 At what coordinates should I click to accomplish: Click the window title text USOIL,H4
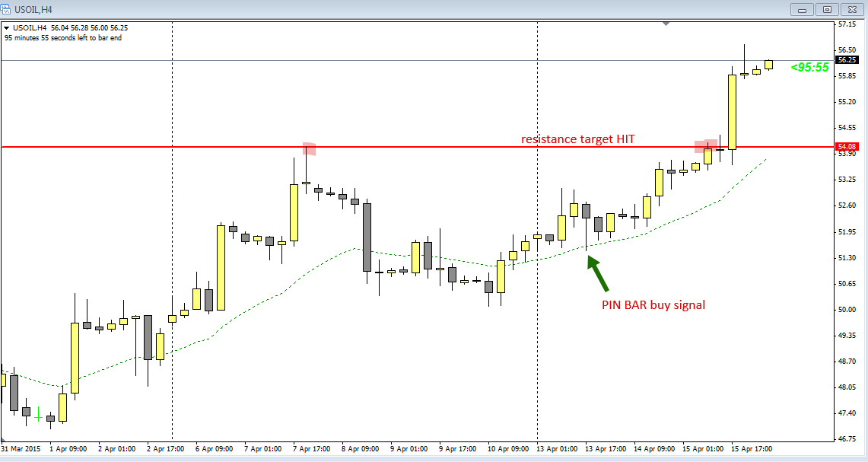pos(33,10)
